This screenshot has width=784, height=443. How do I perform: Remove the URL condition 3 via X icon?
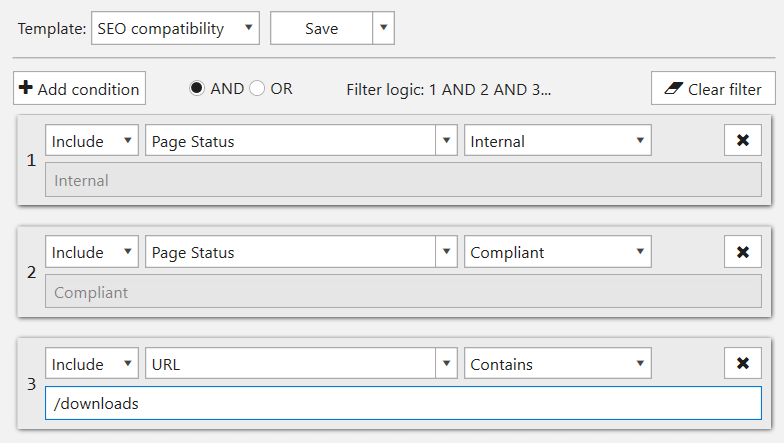point(742,364)
